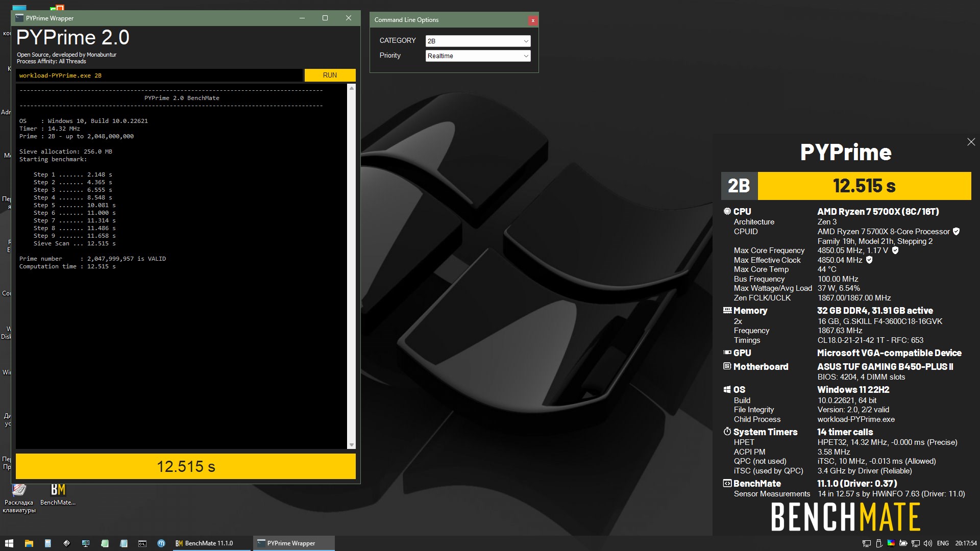The width and height of the screenshot is (980, 551).
Task: Open the Windows Start menu
Action: pos(9,543)
